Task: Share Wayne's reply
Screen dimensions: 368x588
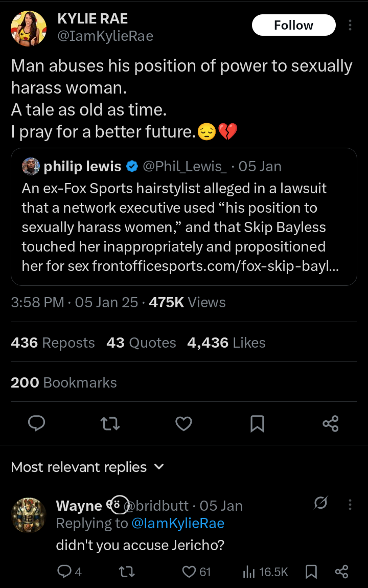Action: [341, 572]
